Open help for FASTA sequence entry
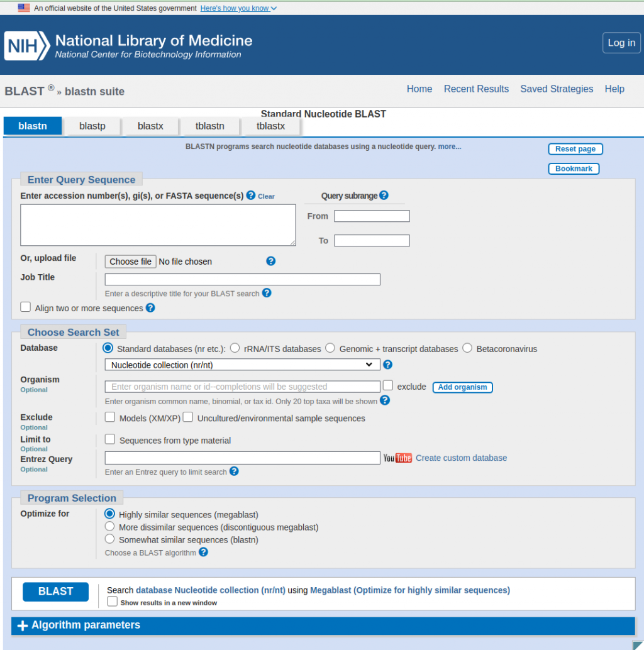The image size is (644, 650). tap(250, 196)
